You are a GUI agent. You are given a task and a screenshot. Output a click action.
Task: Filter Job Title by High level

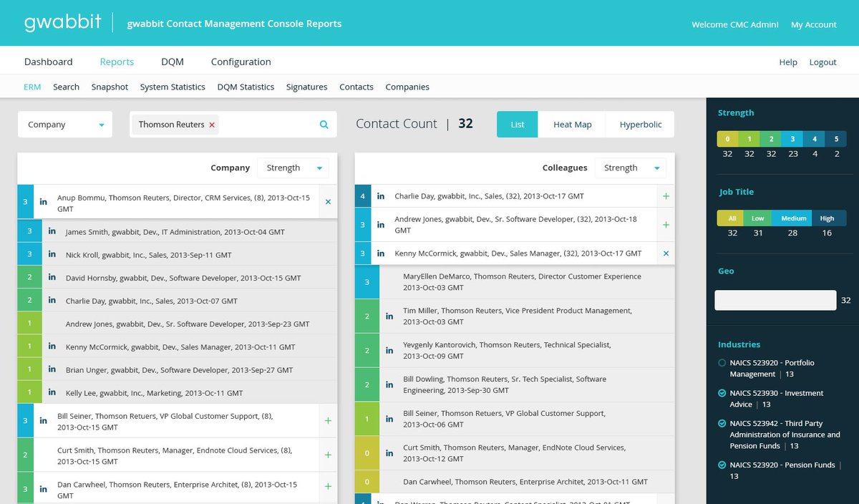[x=828, y=218]
